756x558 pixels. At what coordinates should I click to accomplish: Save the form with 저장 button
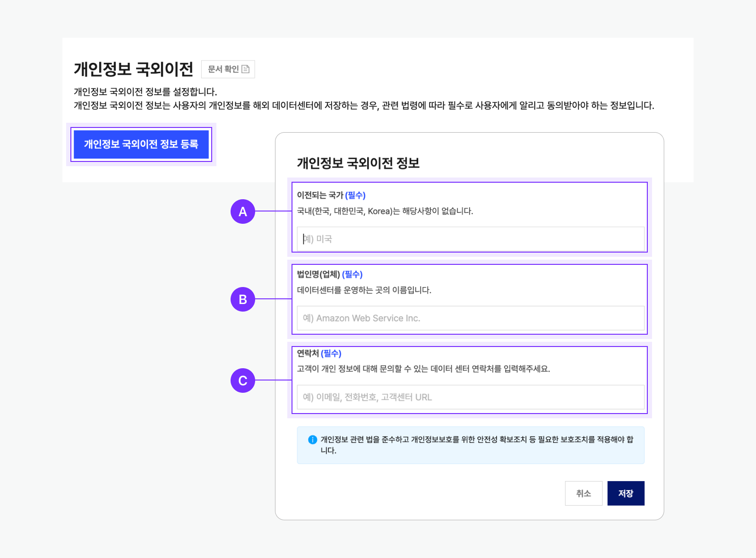tap(626, 493)
